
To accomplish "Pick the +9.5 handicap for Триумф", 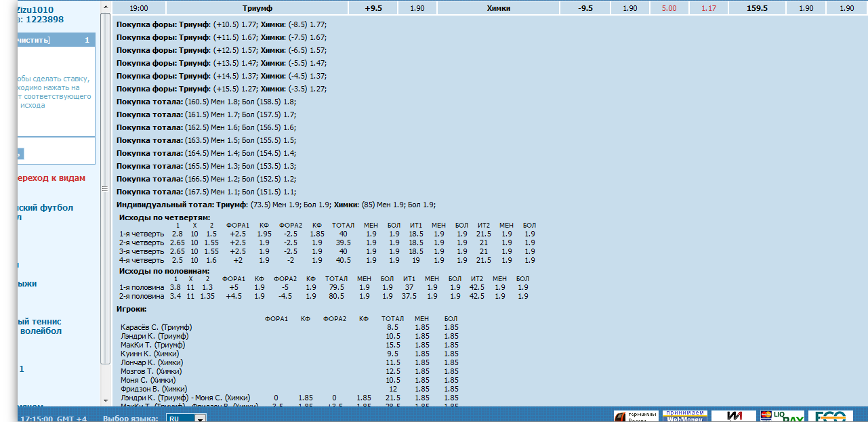I will click(373, 8).
